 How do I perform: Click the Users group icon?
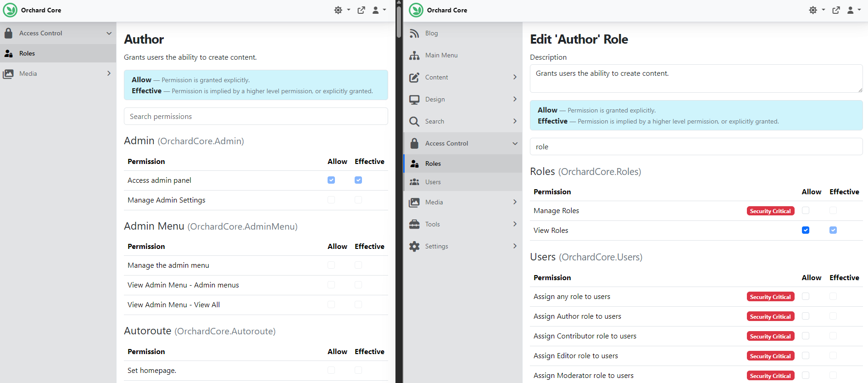click(x=414, y=182)
